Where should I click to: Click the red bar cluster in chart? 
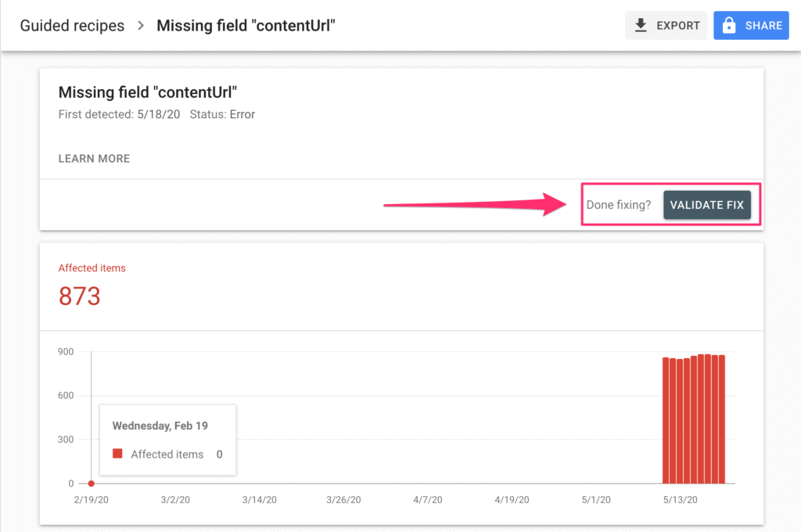pos(694,419)
